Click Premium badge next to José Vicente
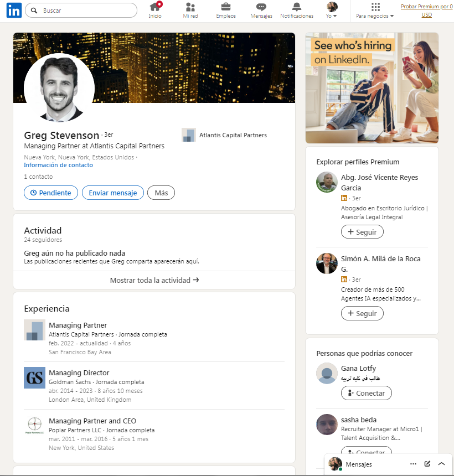454x476 pixels. [344, 198]
